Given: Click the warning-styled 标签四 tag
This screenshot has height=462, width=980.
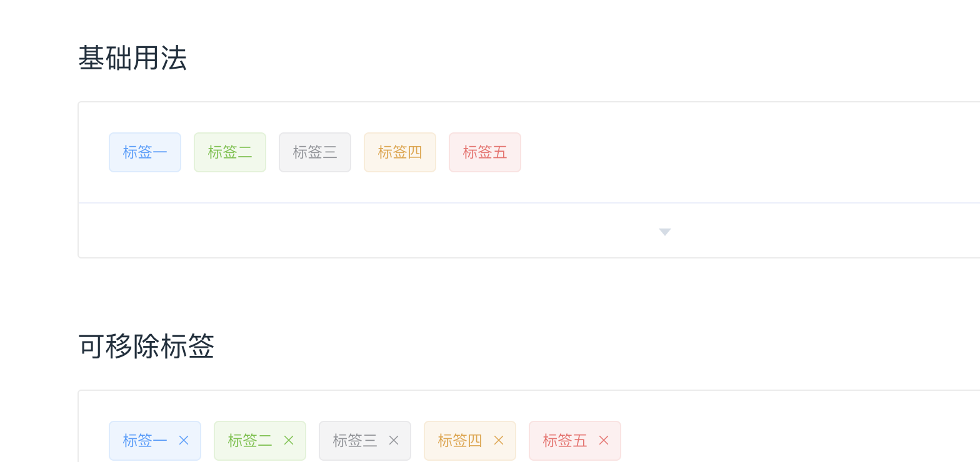Looking at the screenshot, I should coord(400,152).
